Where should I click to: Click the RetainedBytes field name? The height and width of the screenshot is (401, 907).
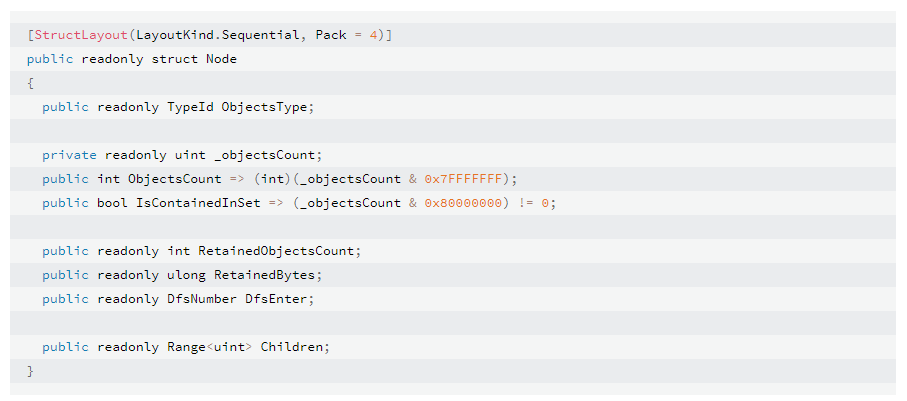[x=264, y=275]
